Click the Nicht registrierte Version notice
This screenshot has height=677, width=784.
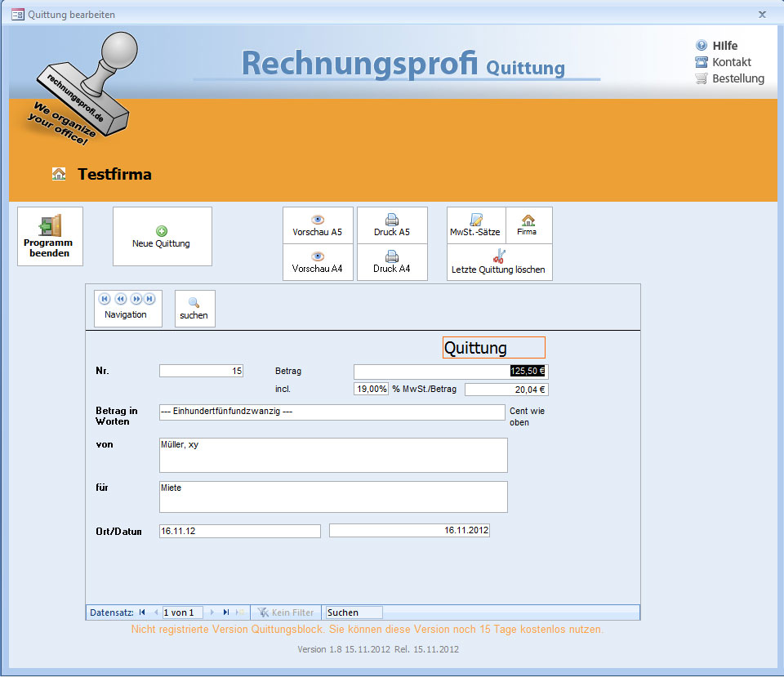(x=367, y=630)
